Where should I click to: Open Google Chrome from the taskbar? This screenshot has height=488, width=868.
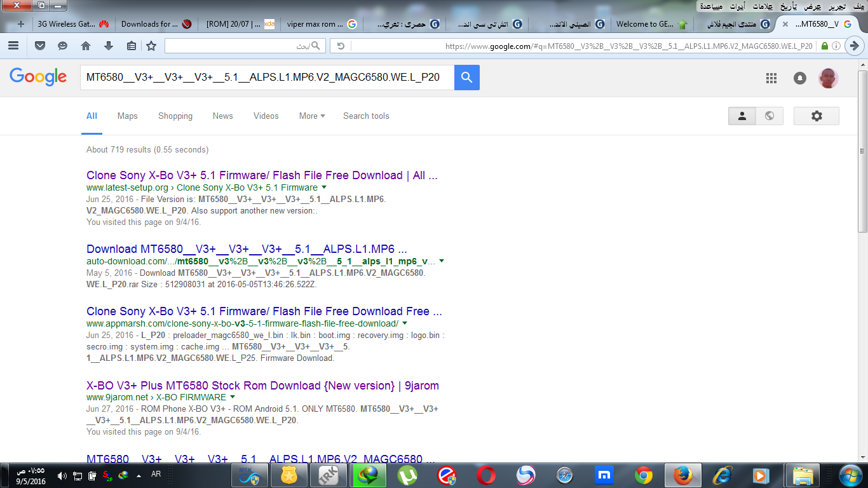[x=643, y=475]
